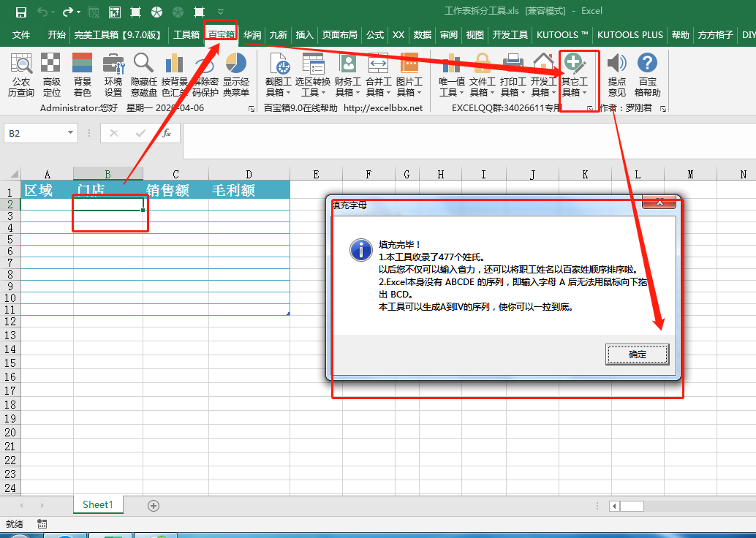Open the 唯一值工具 dropdown
The height and width of the screenshot is (538, 756).
tap(451, 75)
